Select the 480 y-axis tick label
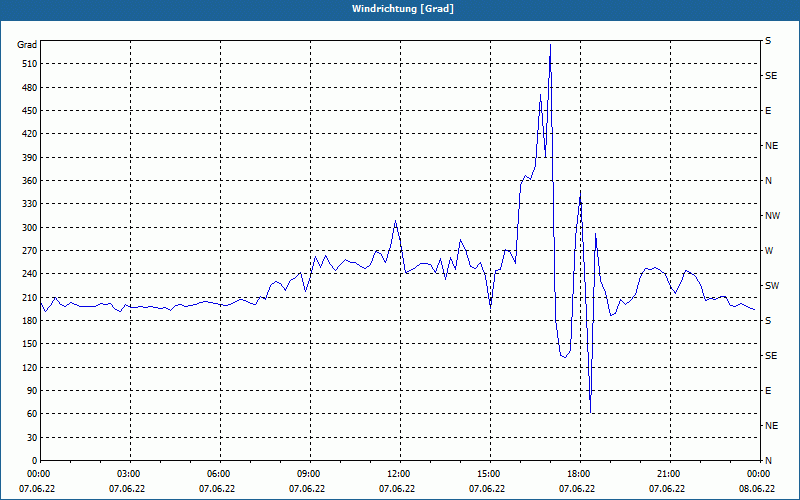Image resolution: width=800 pixels, height=500 pixels. [30, 87]
